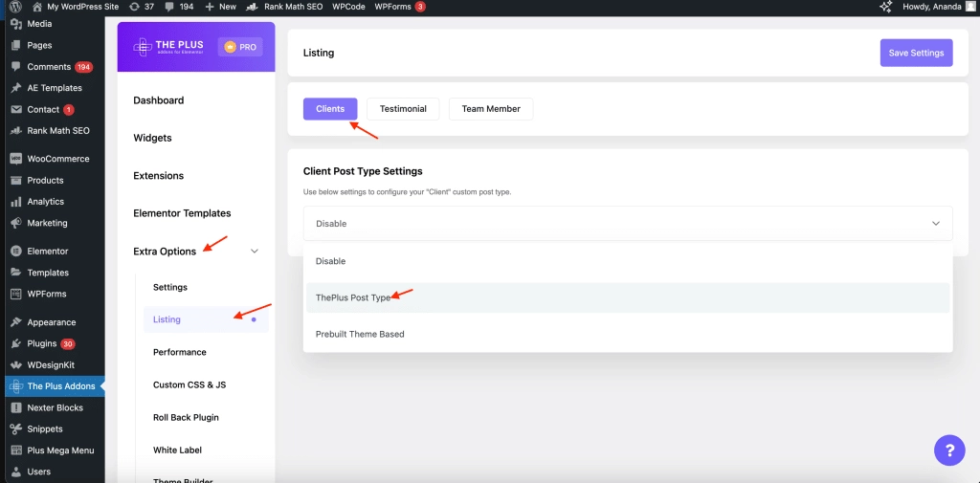This screenshot has width=980, height=483.
Task: Choose ThePlus Post Type option
Action: pos(628,298)
